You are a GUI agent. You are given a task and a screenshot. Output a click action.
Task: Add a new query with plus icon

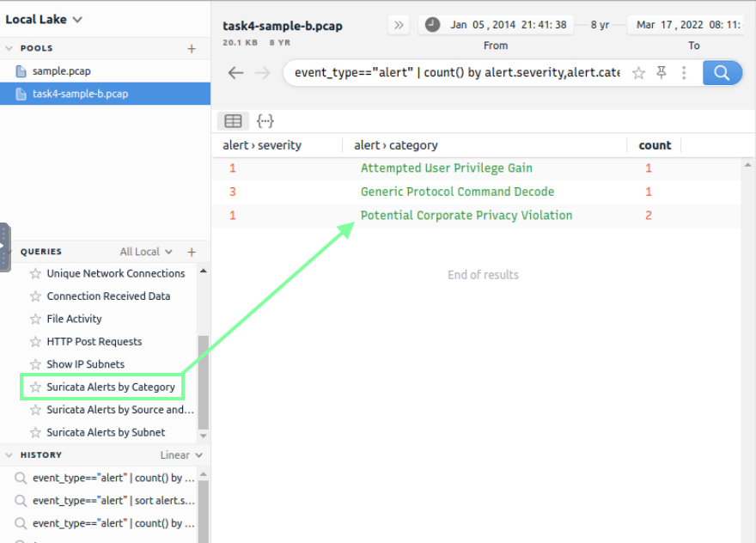(x=192, y=252)
